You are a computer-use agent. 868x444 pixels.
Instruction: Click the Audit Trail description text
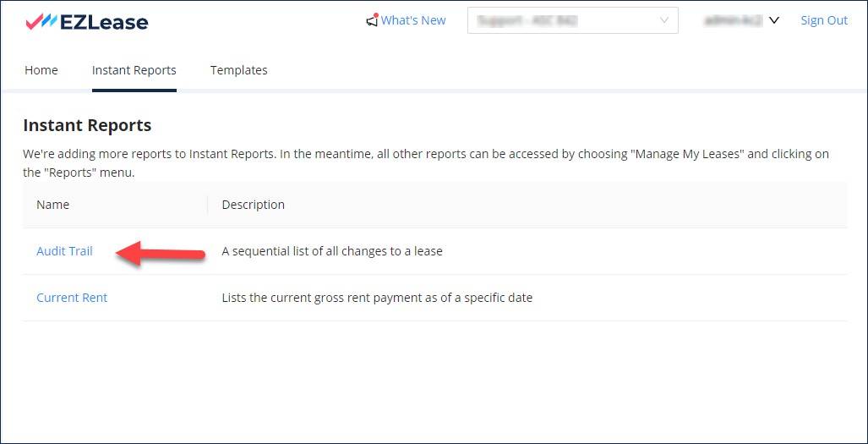click(331, 251)
